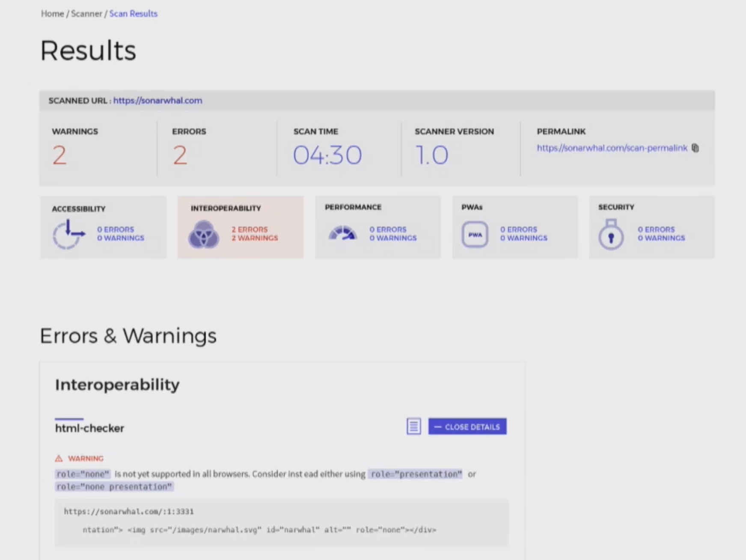Click the PERMALINK label

[x=561, y=131]
